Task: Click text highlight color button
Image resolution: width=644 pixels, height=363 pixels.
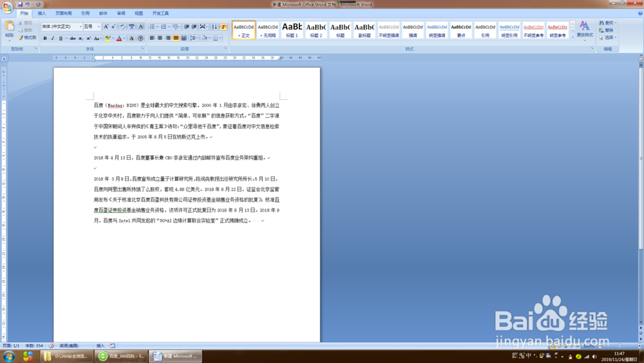Action: [108, 38]
